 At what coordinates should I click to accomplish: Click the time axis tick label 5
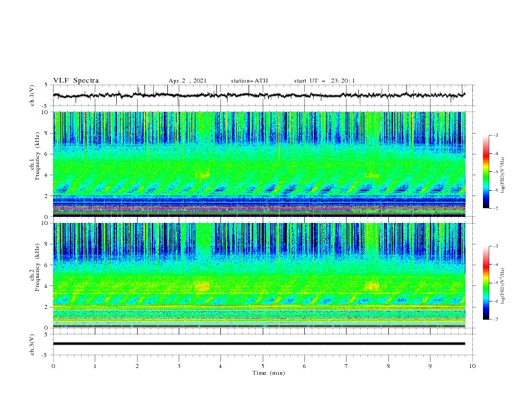(263, 366)
